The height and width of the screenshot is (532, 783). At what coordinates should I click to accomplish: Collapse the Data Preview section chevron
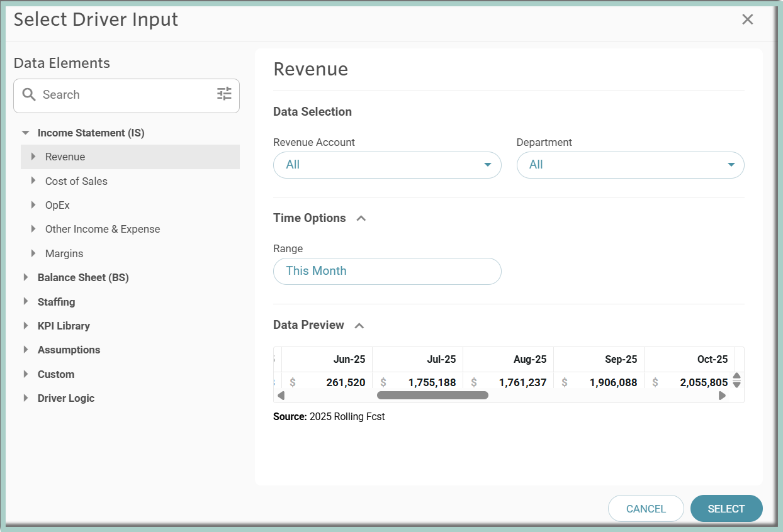tap(359, 325)
